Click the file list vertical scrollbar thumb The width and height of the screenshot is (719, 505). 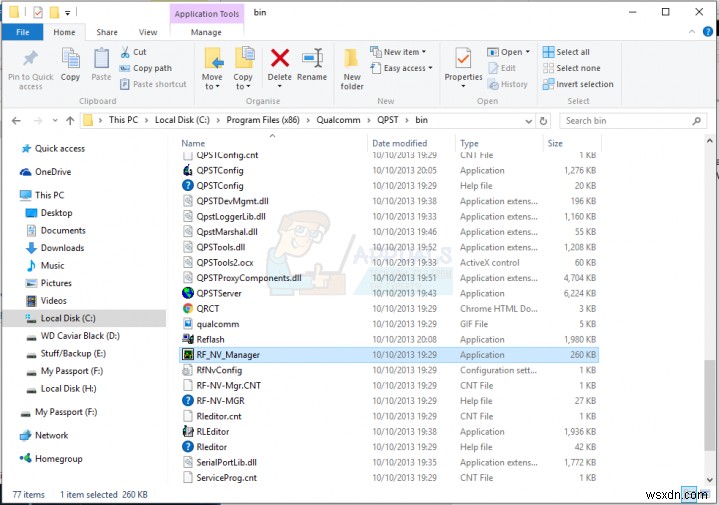tap(709, 405)
